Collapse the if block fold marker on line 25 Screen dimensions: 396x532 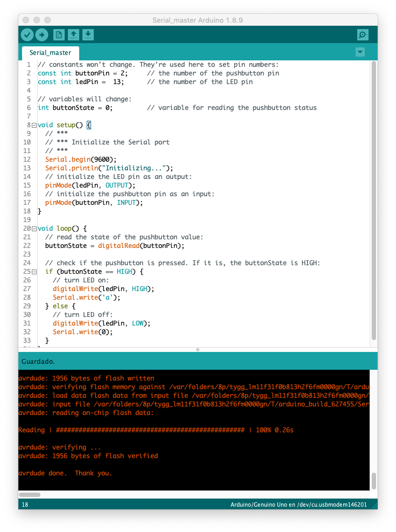(x=34, y=272)
